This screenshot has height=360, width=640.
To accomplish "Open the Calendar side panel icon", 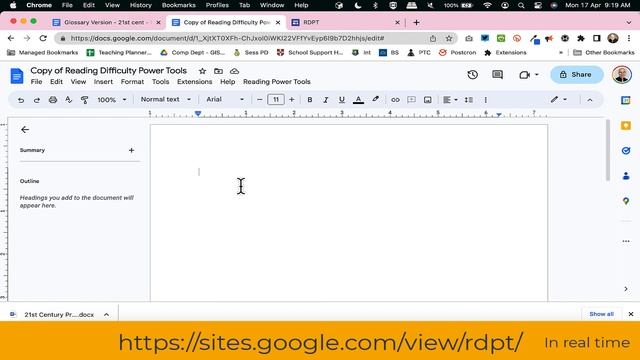I will (x=626, y=100).
